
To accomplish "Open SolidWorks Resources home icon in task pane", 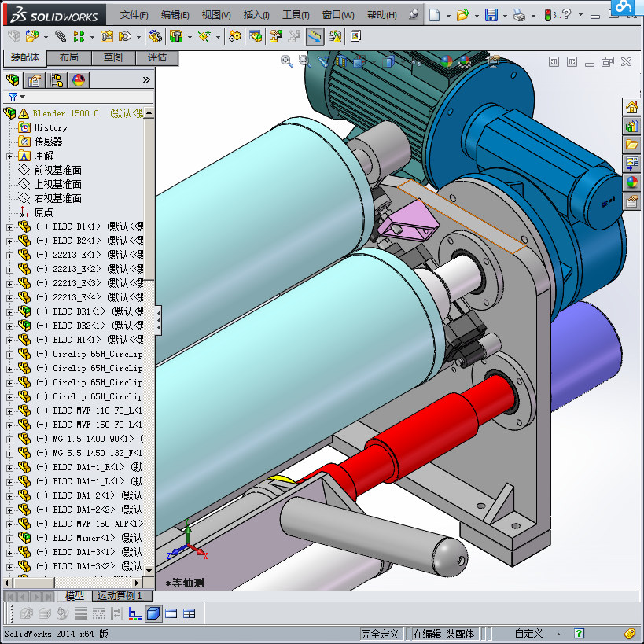I will [631, 108].
